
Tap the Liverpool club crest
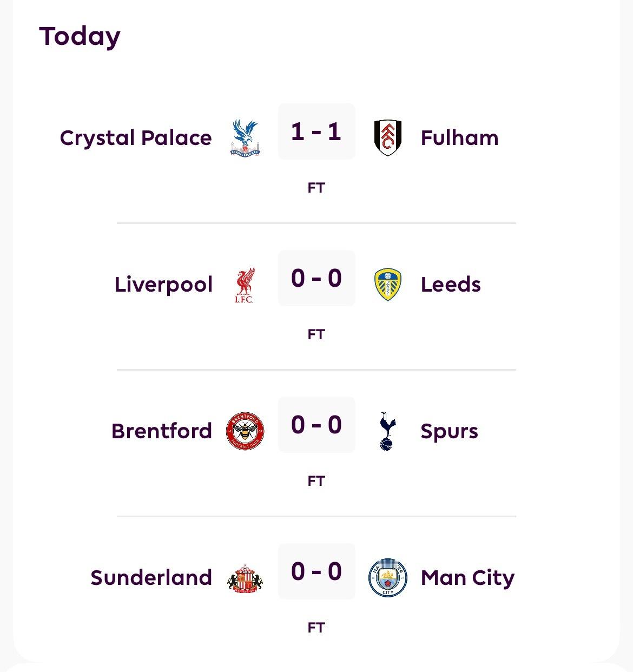click(x=245, y=285)
